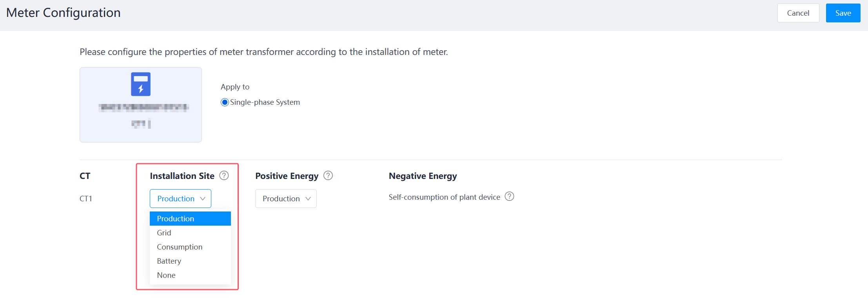
Task: Click the Self-consumption of plant device text
Action: 444,197
